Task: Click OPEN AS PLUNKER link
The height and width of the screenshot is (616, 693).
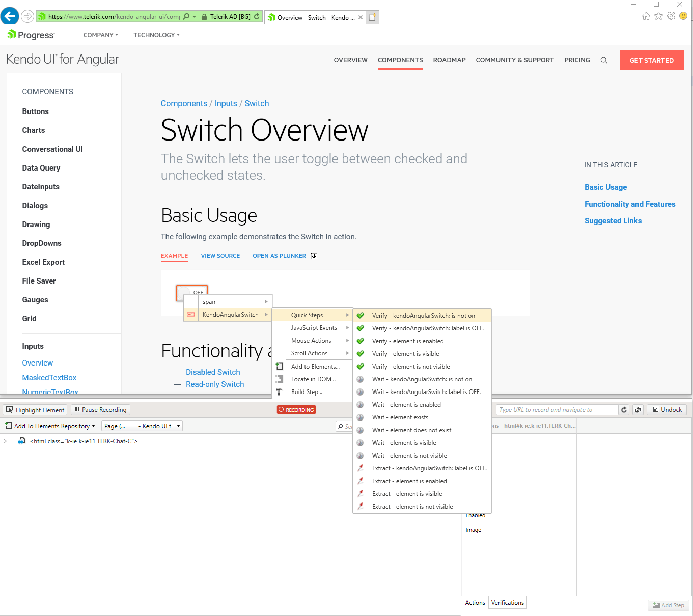Action: point(280,256)
